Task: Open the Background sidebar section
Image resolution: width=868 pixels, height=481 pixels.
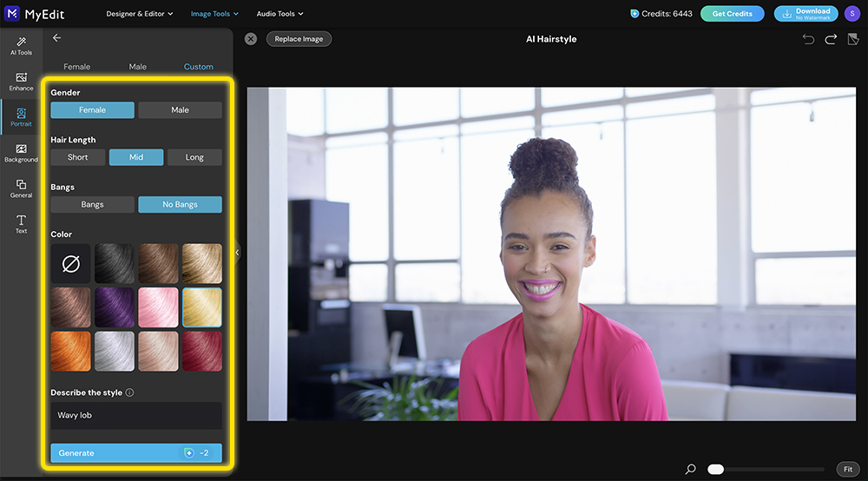Action: 21,153
